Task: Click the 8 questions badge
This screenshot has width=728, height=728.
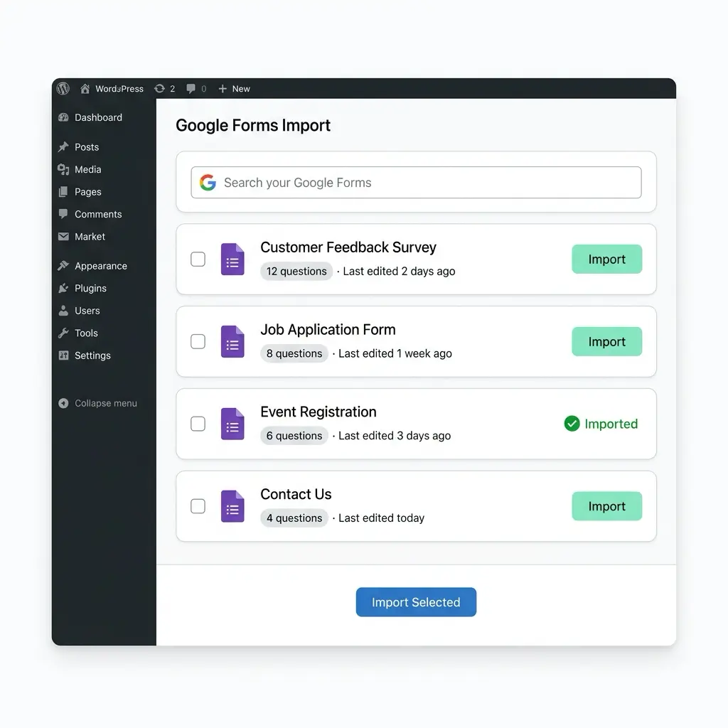Action: coord(294,353)
